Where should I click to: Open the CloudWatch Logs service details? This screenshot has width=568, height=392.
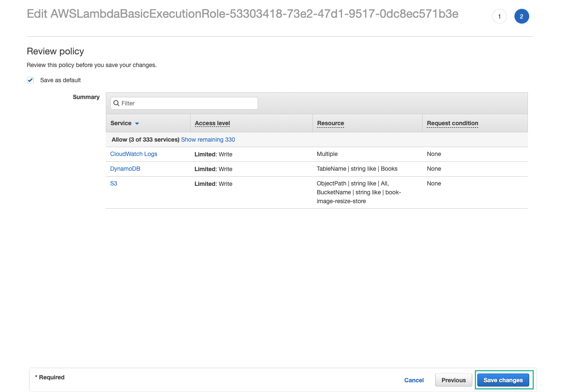(x=134, y=154)
